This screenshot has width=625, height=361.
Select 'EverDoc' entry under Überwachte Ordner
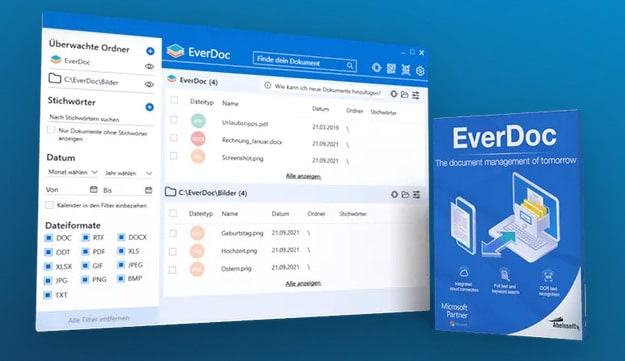point(77,61)
